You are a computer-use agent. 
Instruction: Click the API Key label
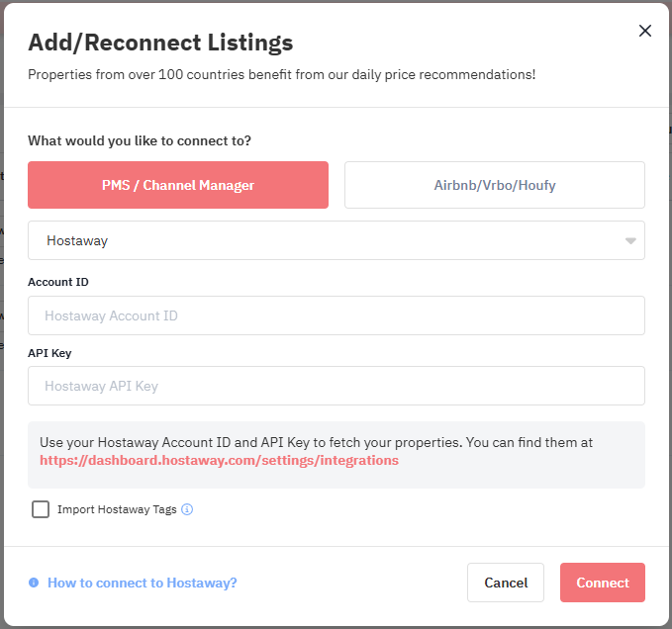[49, 353]
